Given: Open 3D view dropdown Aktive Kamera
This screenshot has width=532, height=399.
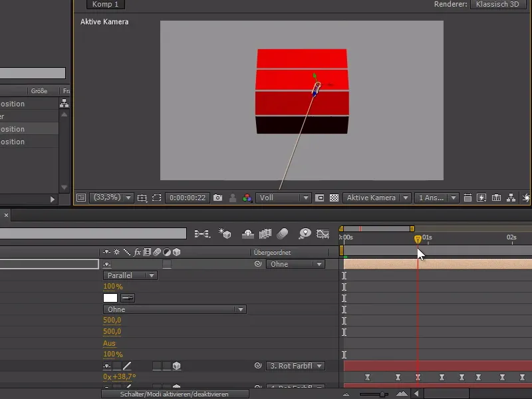Looking at the screenshot, I should (377, 198).
